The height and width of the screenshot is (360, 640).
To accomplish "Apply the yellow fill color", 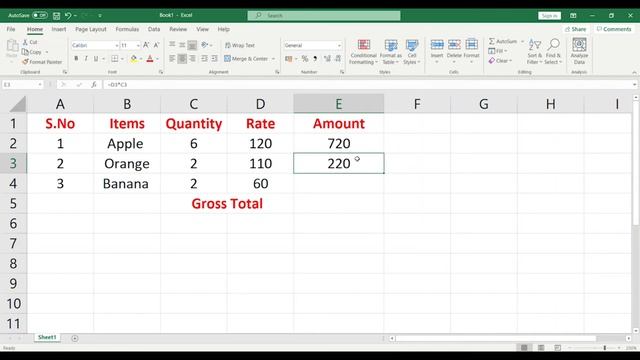I will point(134,59).
